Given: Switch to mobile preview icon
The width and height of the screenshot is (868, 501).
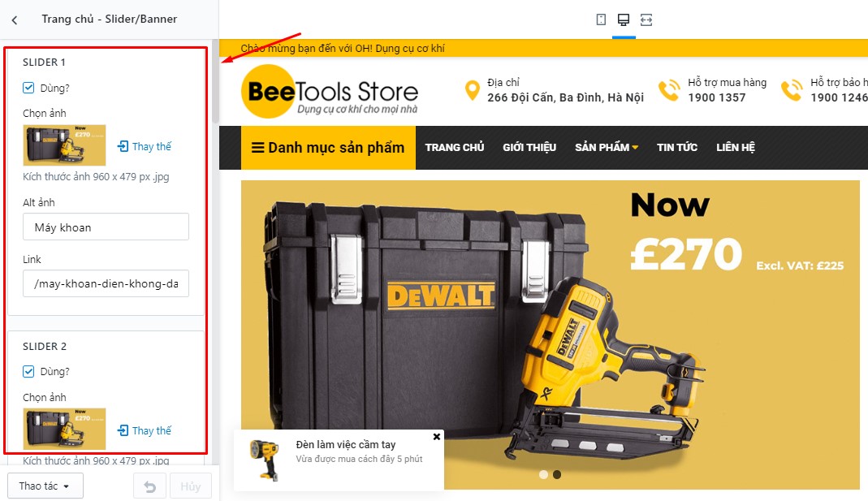Looking at the screenshot, I should pos(601,20).
